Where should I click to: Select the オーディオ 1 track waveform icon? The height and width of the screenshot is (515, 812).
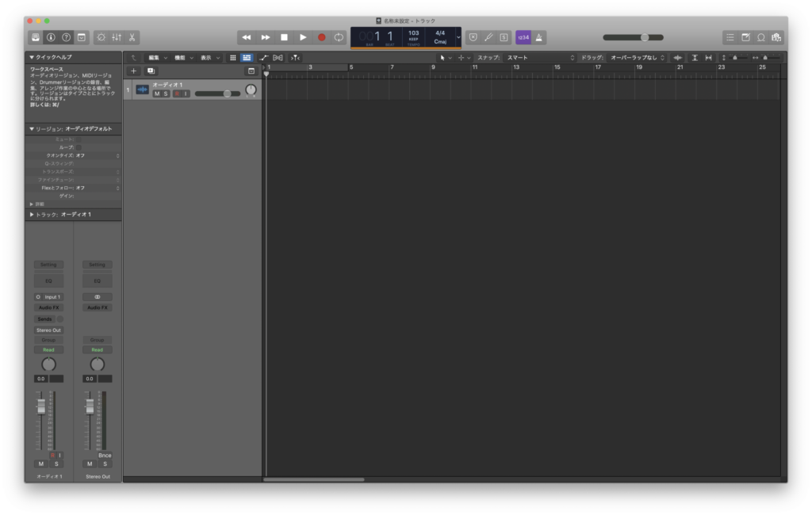coord(142,90)
